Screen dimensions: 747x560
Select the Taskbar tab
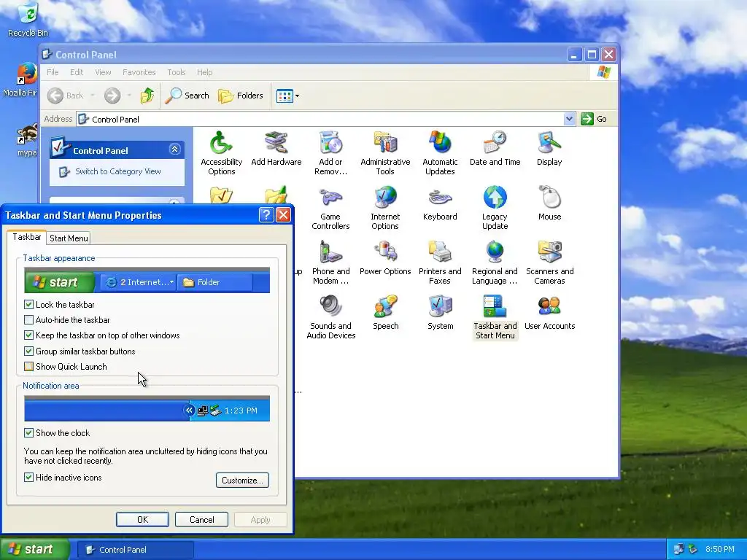(27, 237)
